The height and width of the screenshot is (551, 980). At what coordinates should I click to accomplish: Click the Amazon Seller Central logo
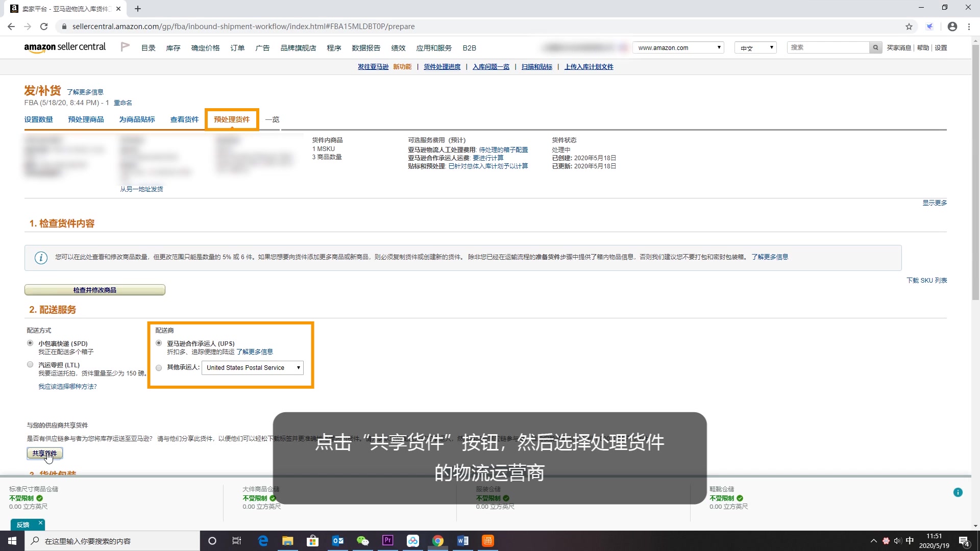65,47
